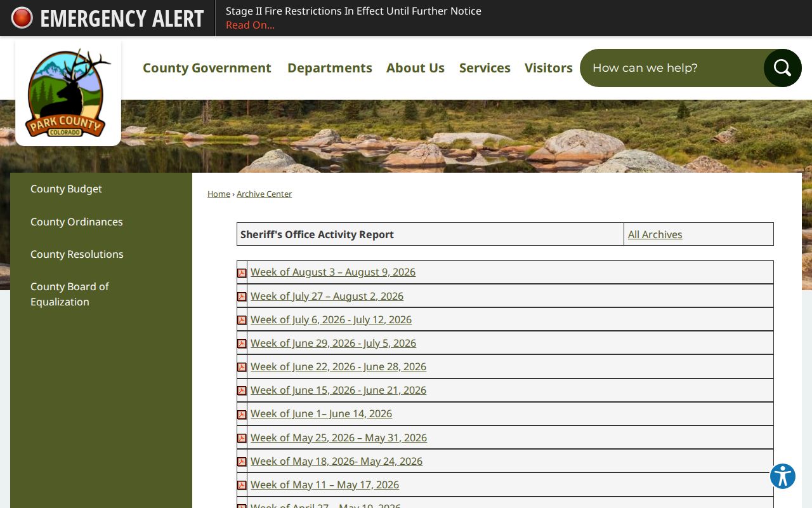Click PDF icon for Week of June 29 report
Viewport: 812px width, 508px height.
tap(242, 344)
